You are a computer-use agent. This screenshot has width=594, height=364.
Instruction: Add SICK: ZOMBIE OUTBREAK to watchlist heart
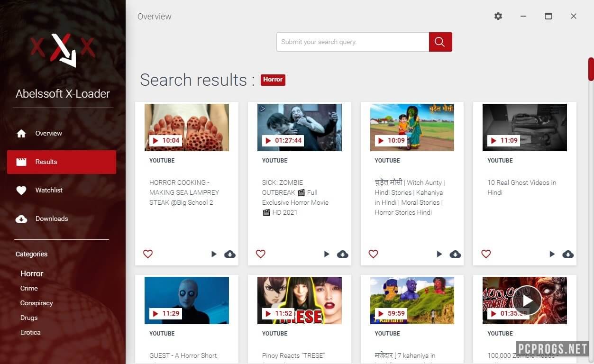tap(261, 254)
